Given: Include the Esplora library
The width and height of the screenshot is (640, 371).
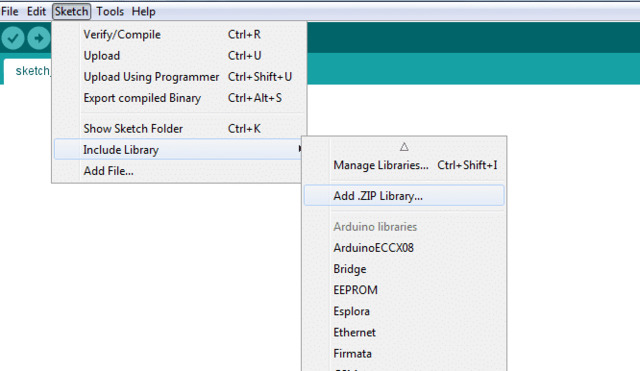Looking at the screenshot, I should point(404,311).
